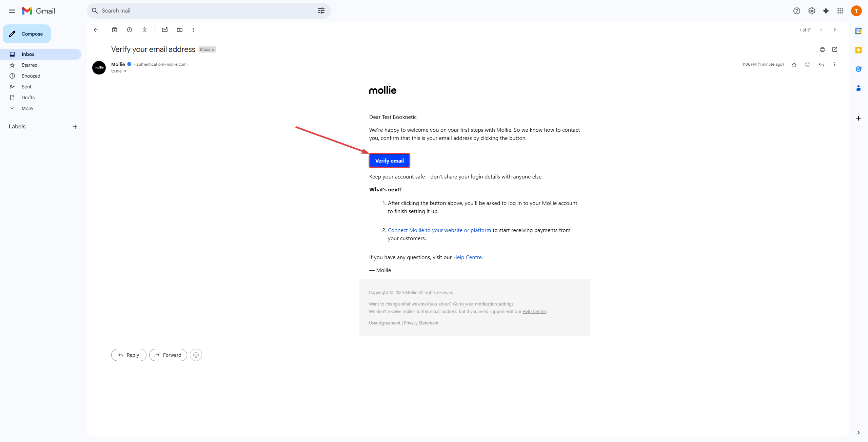Open the User Agreement link

pos(384,323)
